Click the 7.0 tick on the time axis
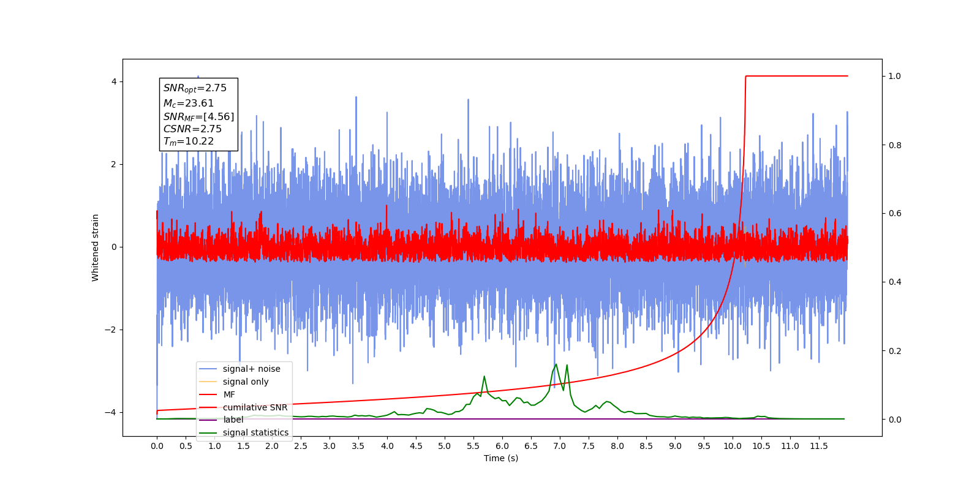This screenshot has width=980, height=490. tap(560, 446)
